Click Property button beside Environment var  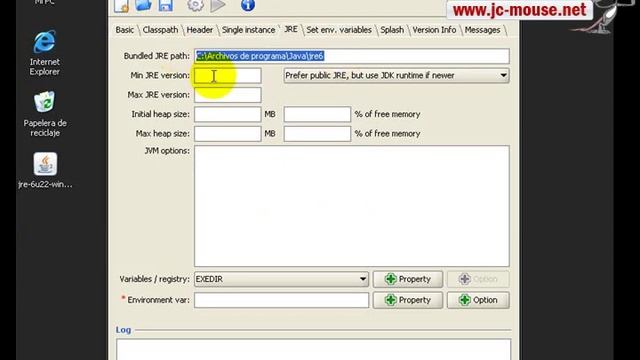tap(408, 300)
